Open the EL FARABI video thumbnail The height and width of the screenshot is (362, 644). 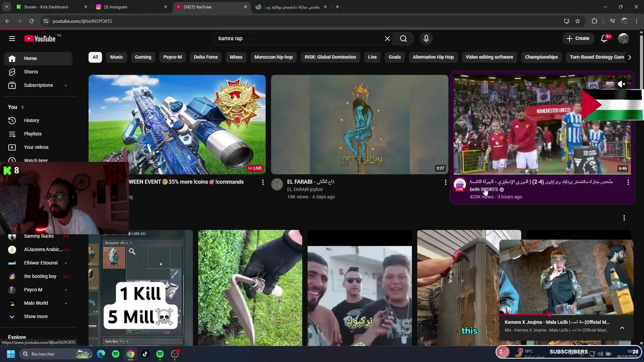tap(359, 125)
